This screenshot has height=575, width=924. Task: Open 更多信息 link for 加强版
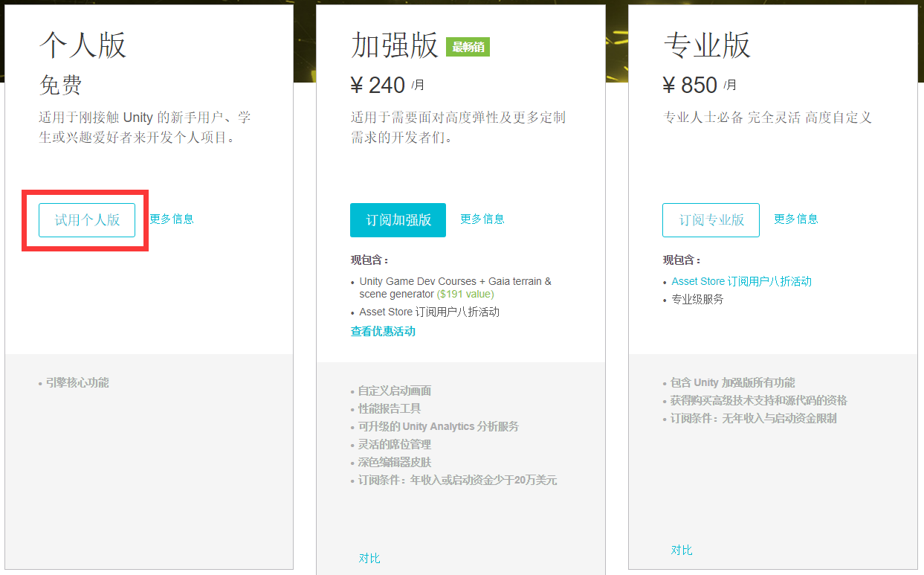[482, 219]
